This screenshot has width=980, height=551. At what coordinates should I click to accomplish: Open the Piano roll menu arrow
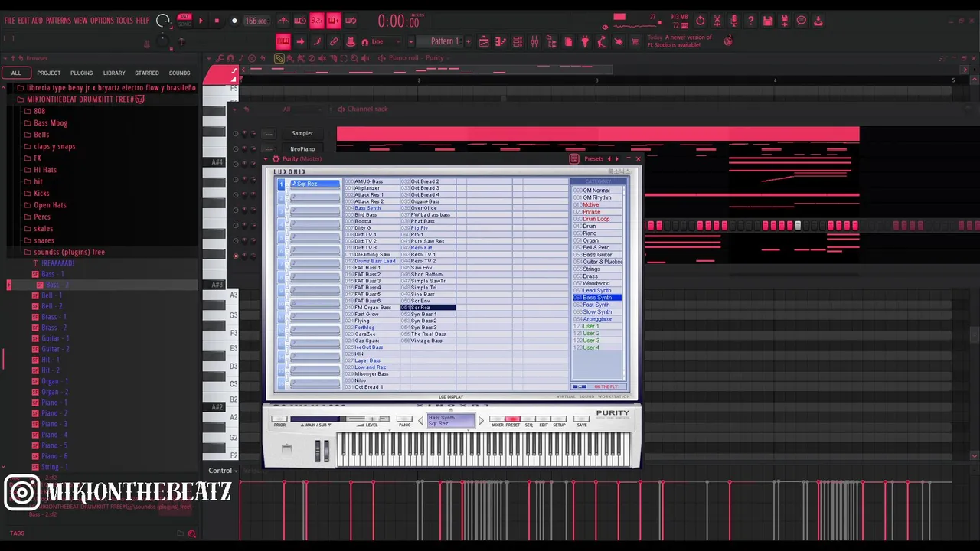(209, 58)
